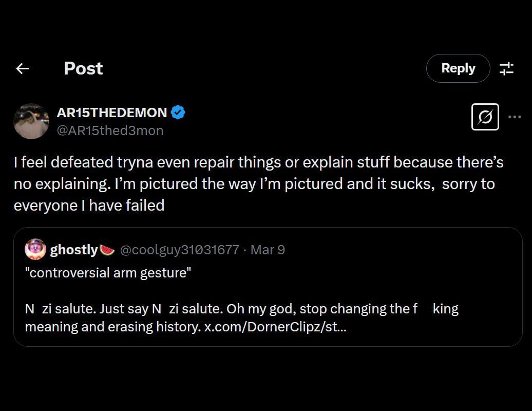View the @coolguy31031677 profile handle
Viewport: 532px width, 411px height.
pos(179,250)
